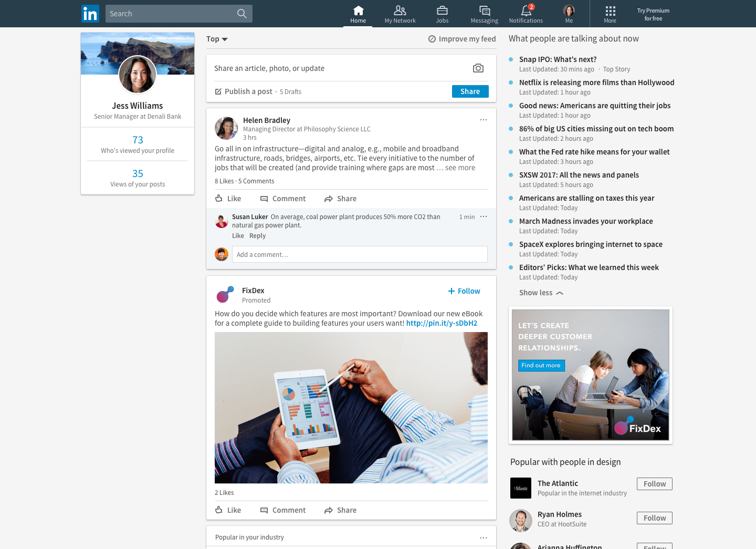Open More apps grid icon
Viewport: 756px width, 549px height.
[x=610, y=11]
